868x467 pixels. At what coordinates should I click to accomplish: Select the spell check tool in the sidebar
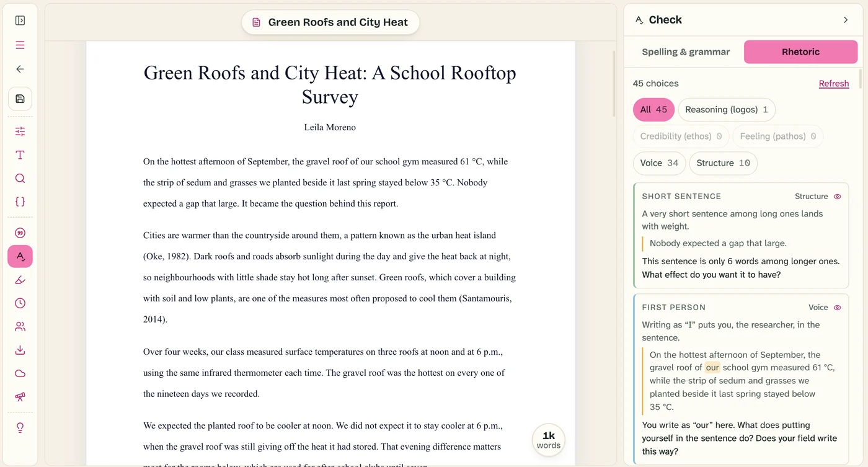20,256
